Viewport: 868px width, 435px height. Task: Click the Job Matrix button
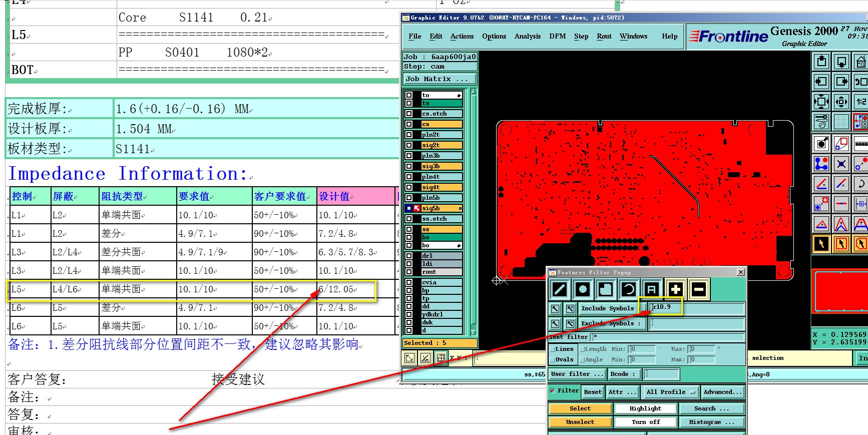click(x=440, y=79)
